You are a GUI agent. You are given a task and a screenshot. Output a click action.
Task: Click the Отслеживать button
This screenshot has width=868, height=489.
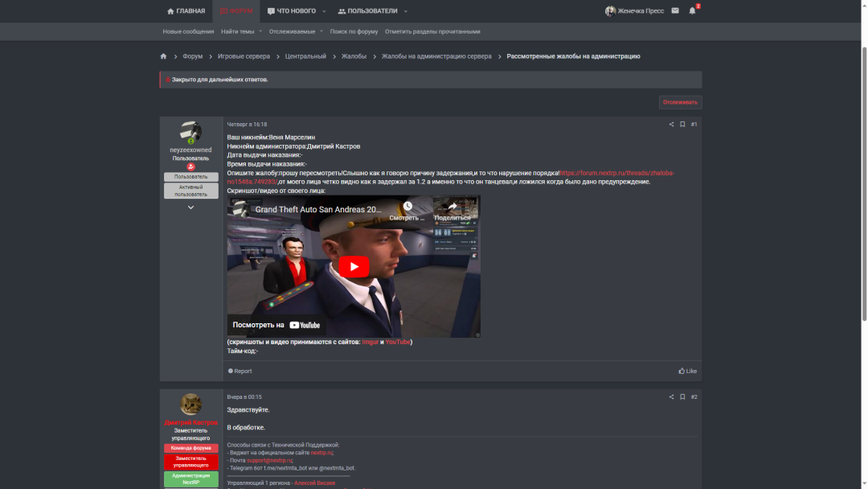coord(681,102)
